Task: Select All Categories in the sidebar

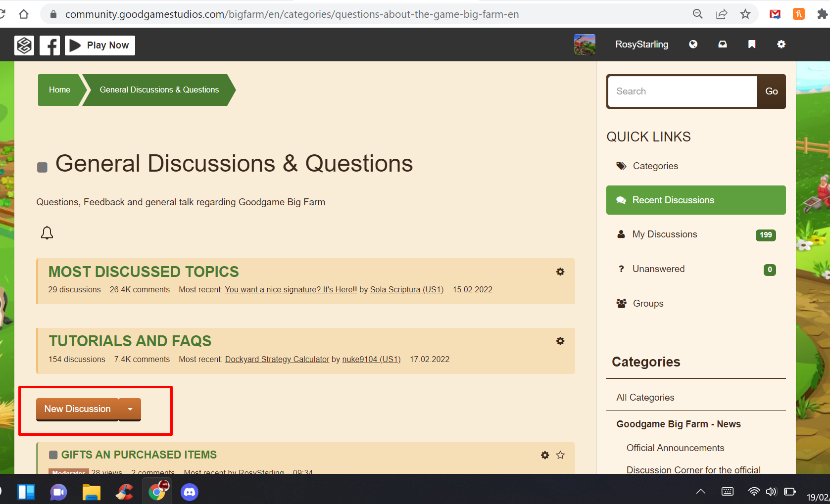Action: tap(645, 398)
